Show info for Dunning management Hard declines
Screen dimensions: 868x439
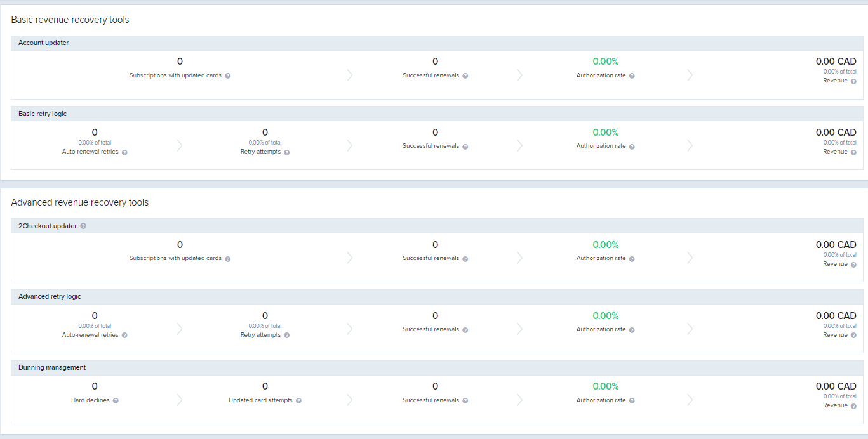tap(116, 401)
